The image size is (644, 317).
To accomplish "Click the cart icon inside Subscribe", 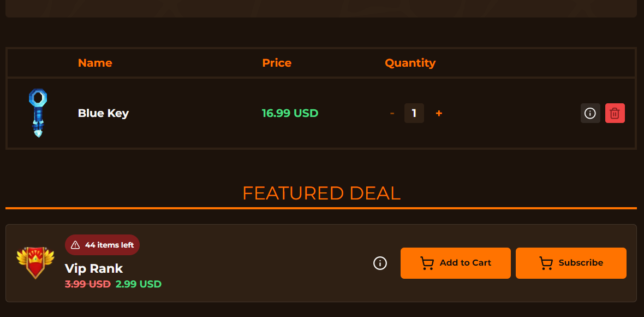I will [545, 263].
